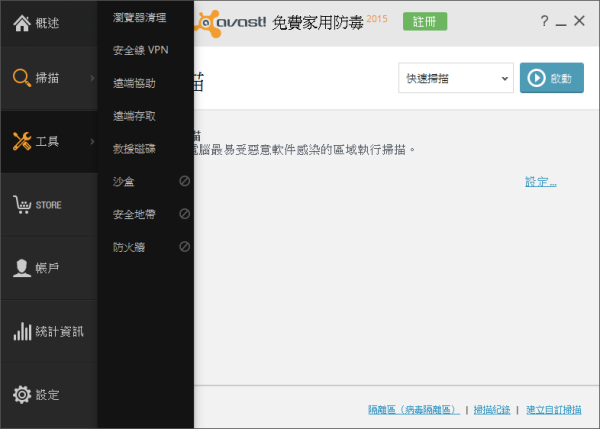Choose 救援磁碟 menu item
The height and width of the screenshot is (429, 600).
[134, 149]
